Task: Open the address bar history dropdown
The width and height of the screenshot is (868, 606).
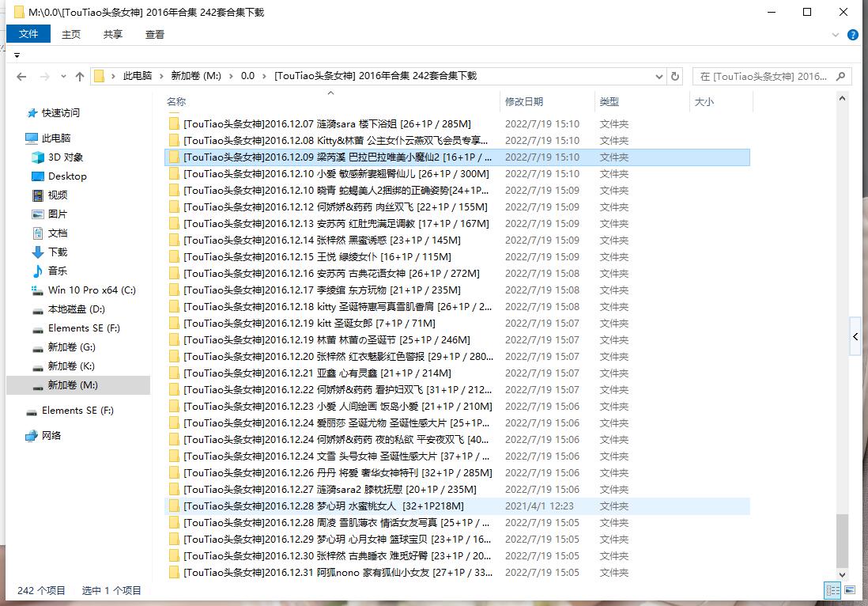Action: point(659,77)
